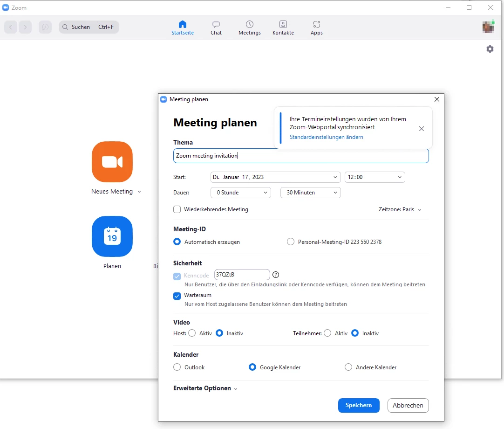504x429 pixels.
Task: Click Standardeinstellungen ändern link
Action: click(326, 137)
